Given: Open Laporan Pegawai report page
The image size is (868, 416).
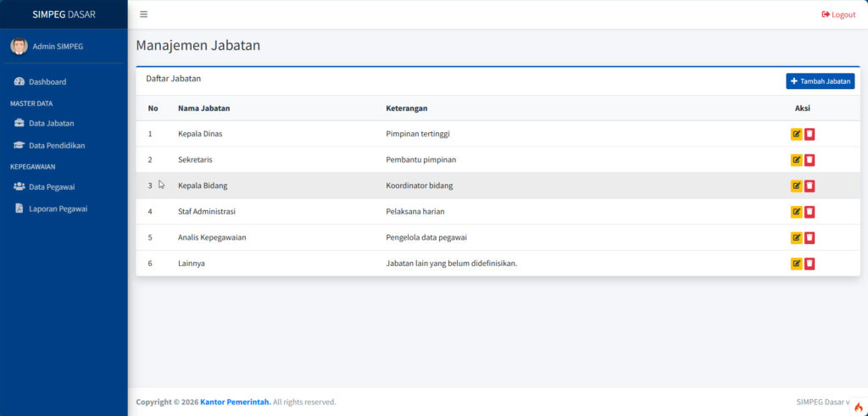Looking at the screenshot, I should tap(58, 208).
